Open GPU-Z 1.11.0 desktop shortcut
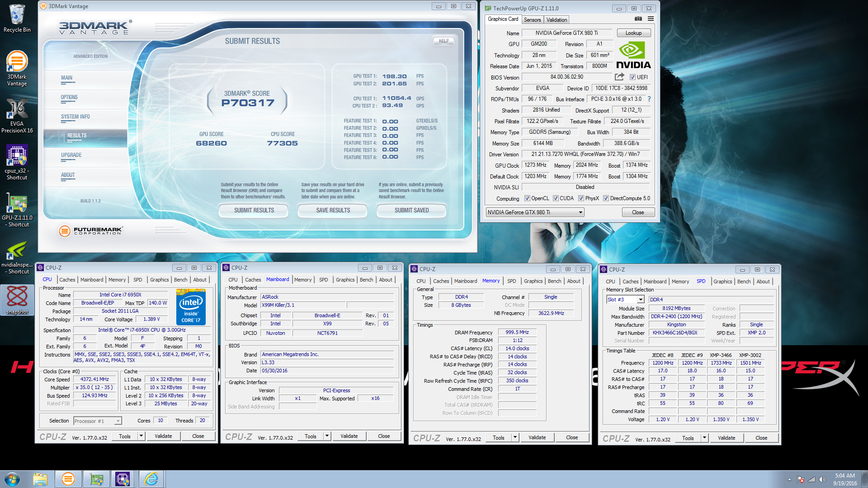The height and width of the screenshot is (488, 868). [17, 209]
